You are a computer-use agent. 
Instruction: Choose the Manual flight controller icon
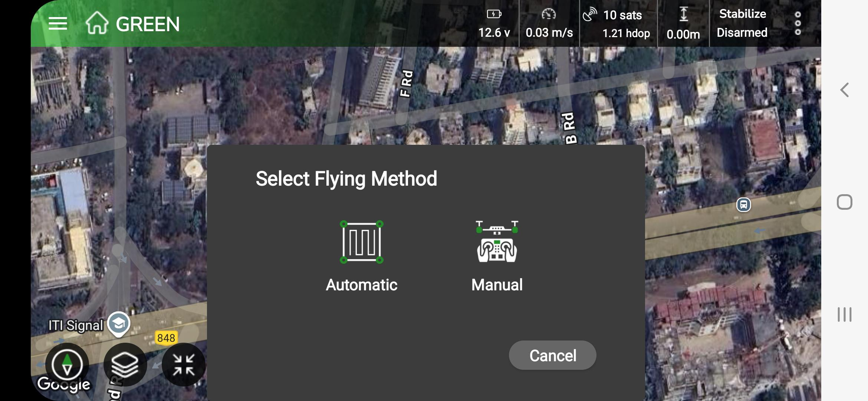pos(497,242)
